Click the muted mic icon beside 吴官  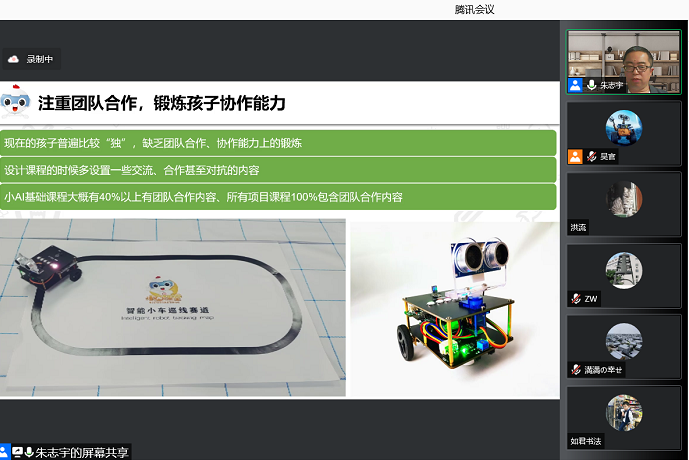tap(591, 156)
